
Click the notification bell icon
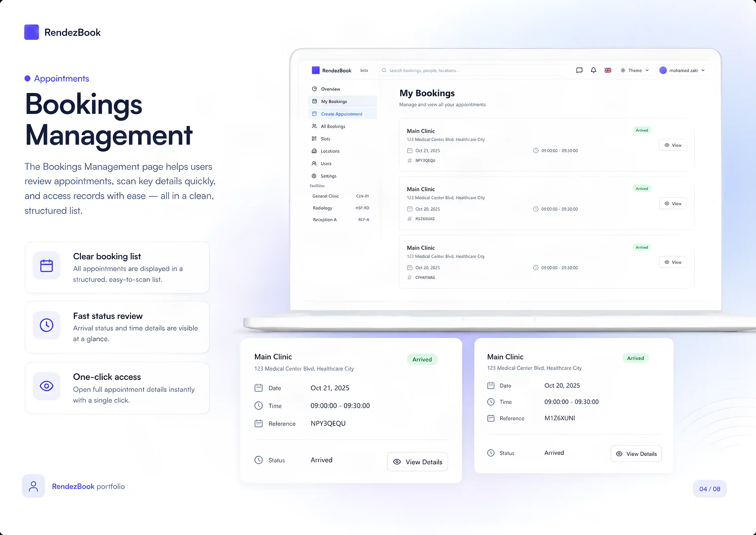point(593,70)
